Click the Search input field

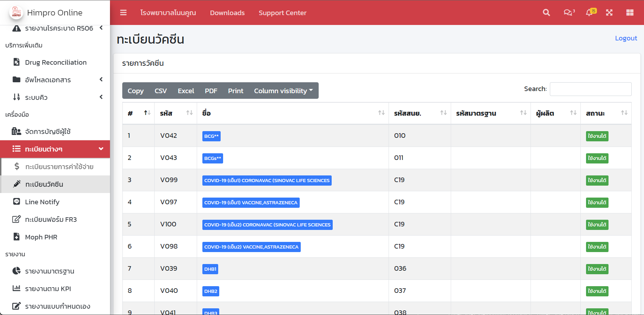[x=590, y=89]
